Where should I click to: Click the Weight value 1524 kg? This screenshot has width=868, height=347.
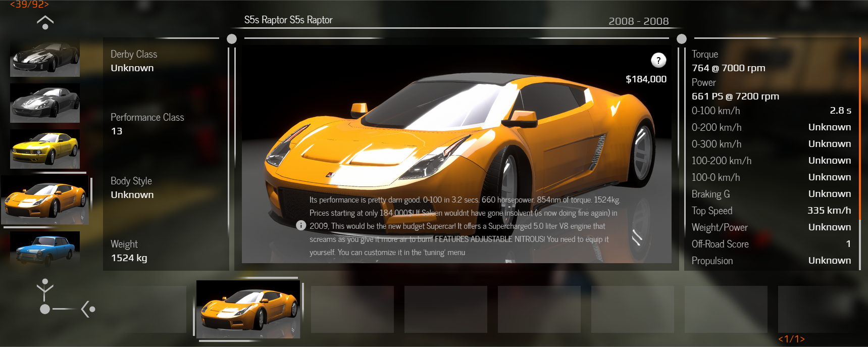tap(129, 258)
